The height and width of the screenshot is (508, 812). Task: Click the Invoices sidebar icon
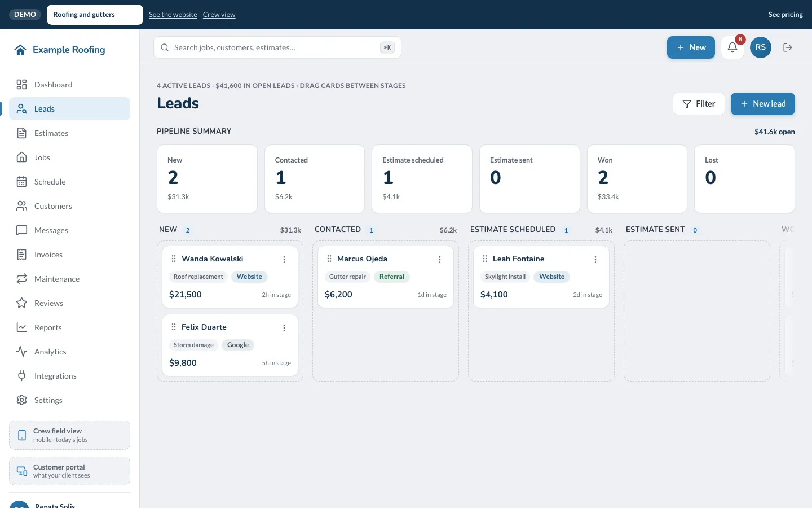click(x=21, y=255)
